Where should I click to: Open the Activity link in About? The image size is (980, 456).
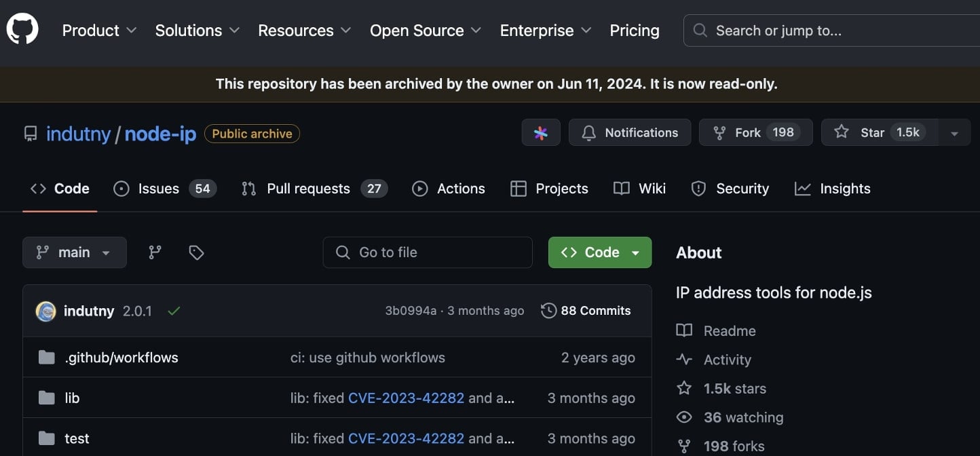click(714, 360)
